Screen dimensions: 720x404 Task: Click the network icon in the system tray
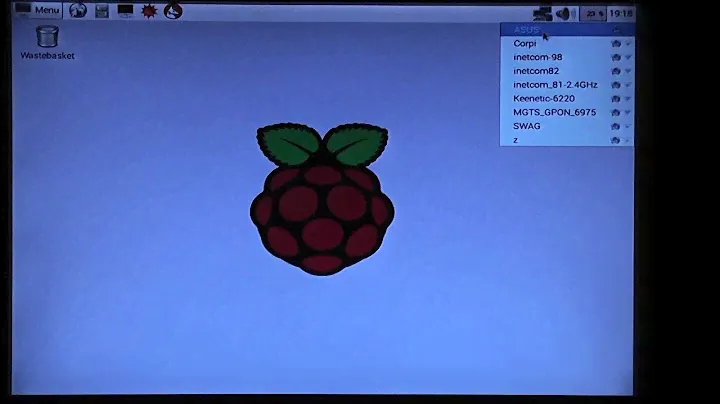[543, 13]
